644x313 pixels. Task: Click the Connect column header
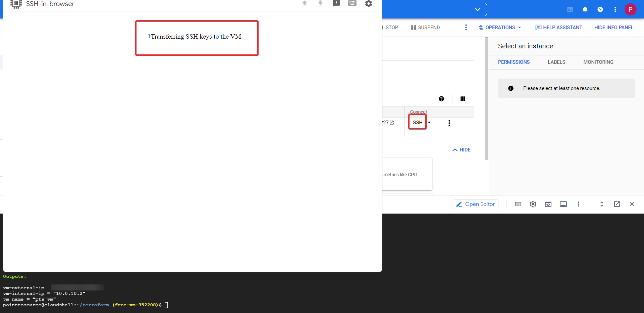point(418,112)
